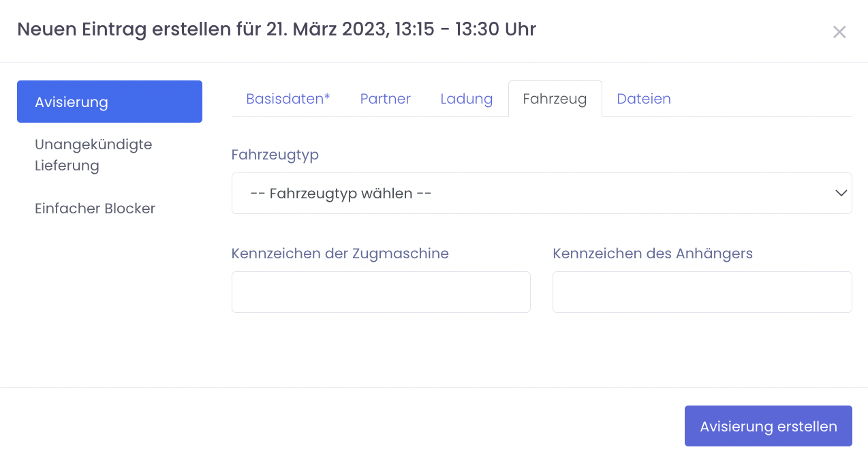
Task: Select Avisierung in the left sidebar
Action: (x=110, y=102)
